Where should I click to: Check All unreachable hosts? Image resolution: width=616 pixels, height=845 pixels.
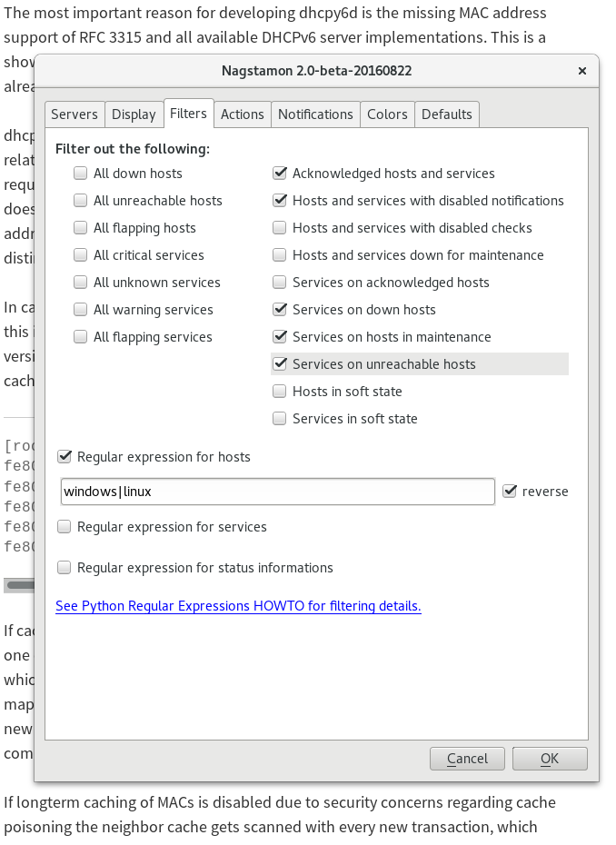81,201
